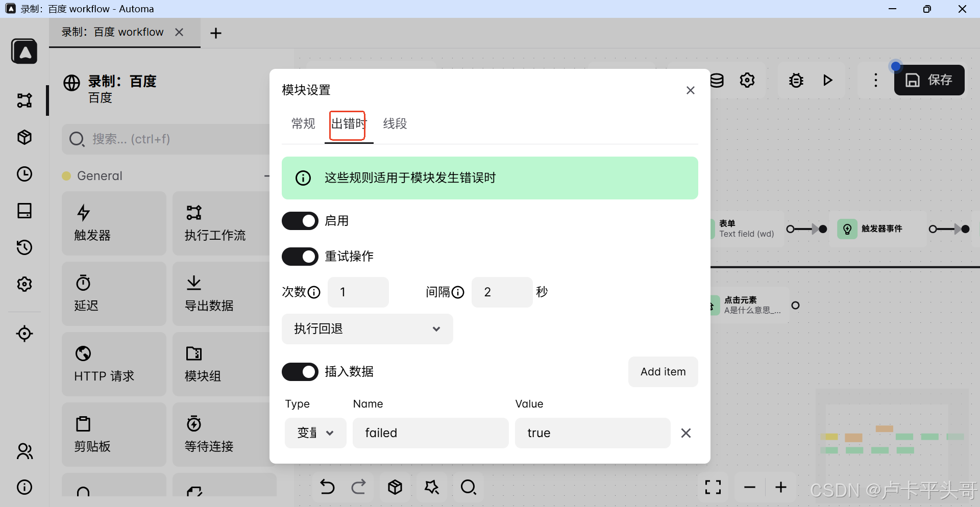This screenshot has width=980, height=507.
Task: Open the 执行回退 dropdown
Action: point(367,329)
